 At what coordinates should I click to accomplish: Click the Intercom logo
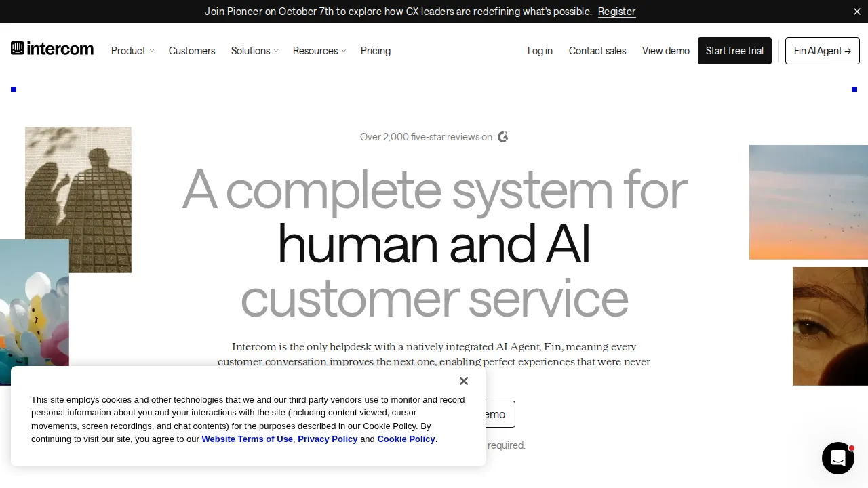[x=52, y=49]
